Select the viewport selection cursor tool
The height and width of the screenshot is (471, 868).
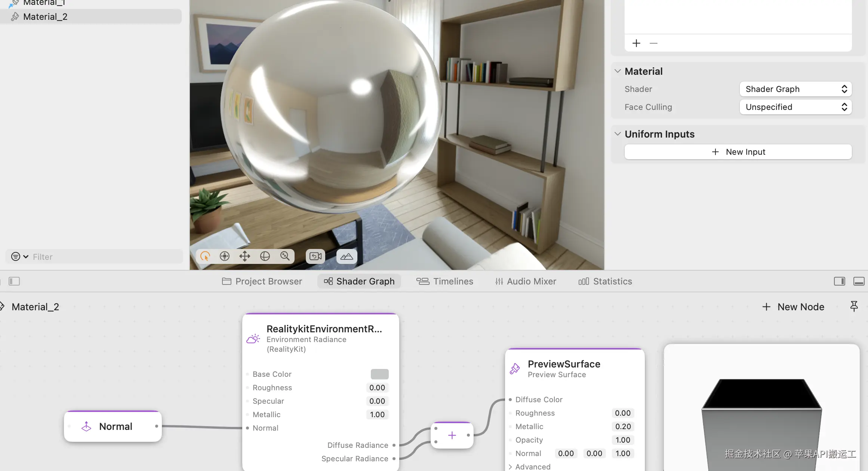tap(205, 256)
